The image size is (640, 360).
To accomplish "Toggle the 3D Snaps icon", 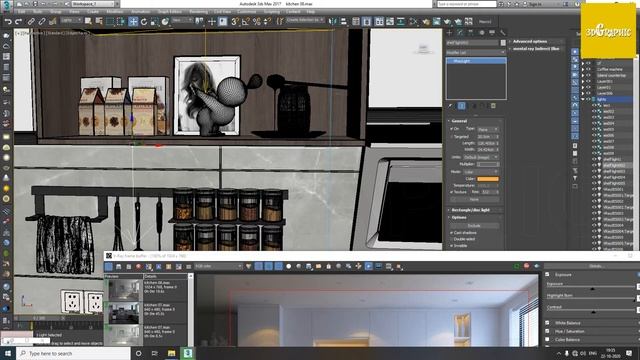I will point(235,21).
